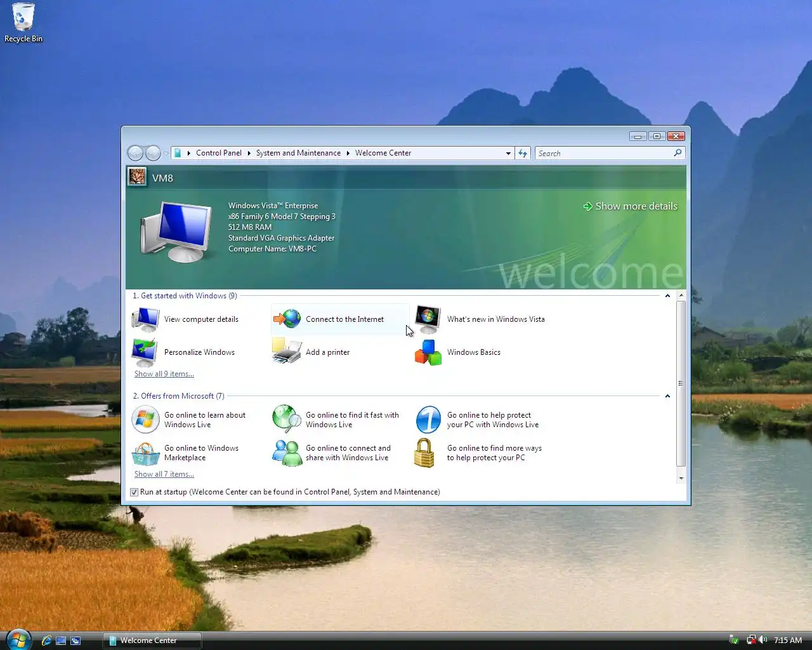
Task: Click the Connect to the Internet label
Action: (344, 319)
